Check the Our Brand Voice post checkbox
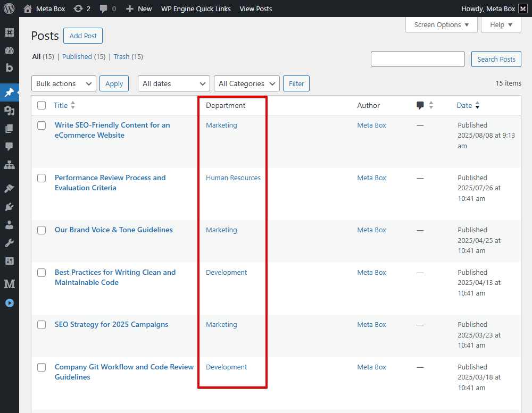The height and width of the screenshot is (413, 532). pos(41,230)
